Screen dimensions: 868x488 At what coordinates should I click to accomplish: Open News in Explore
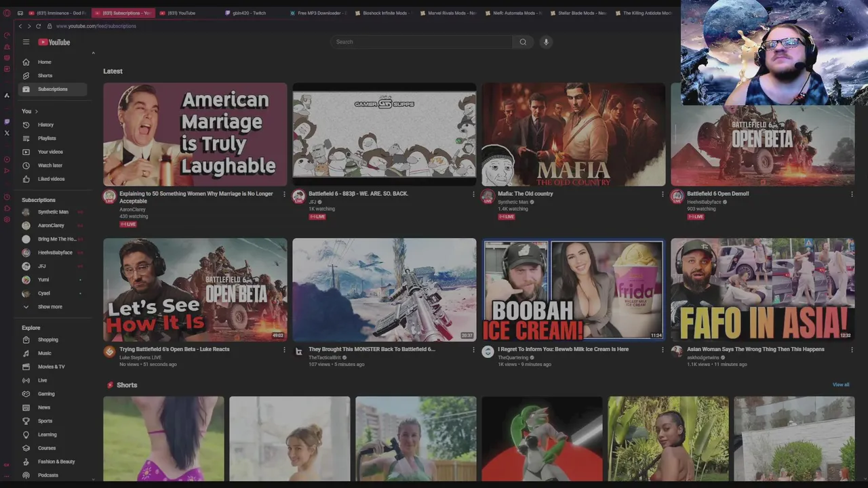point(53,407)
